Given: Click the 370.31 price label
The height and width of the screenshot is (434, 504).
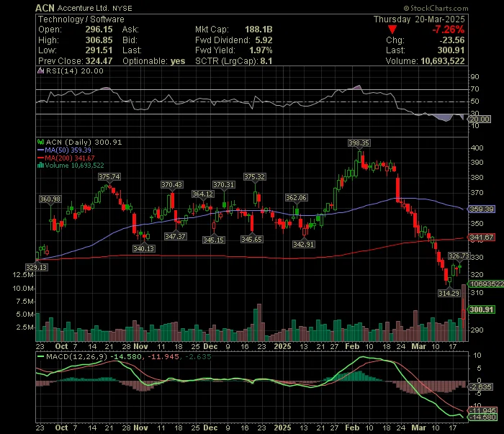Looking at the screenshot, I should click(224, 185).
